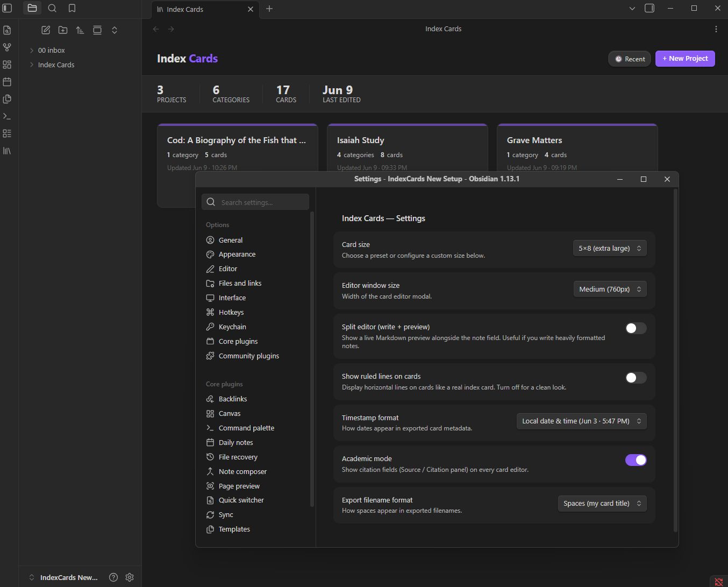The height and width of the screenshot is (587, 728).
Task: Enable Split editor toggle
Action: (x=636, y=328)
